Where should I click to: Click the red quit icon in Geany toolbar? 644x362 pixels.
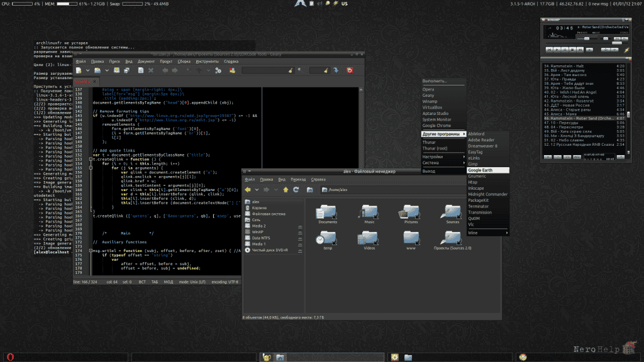(x=350, y=70)
